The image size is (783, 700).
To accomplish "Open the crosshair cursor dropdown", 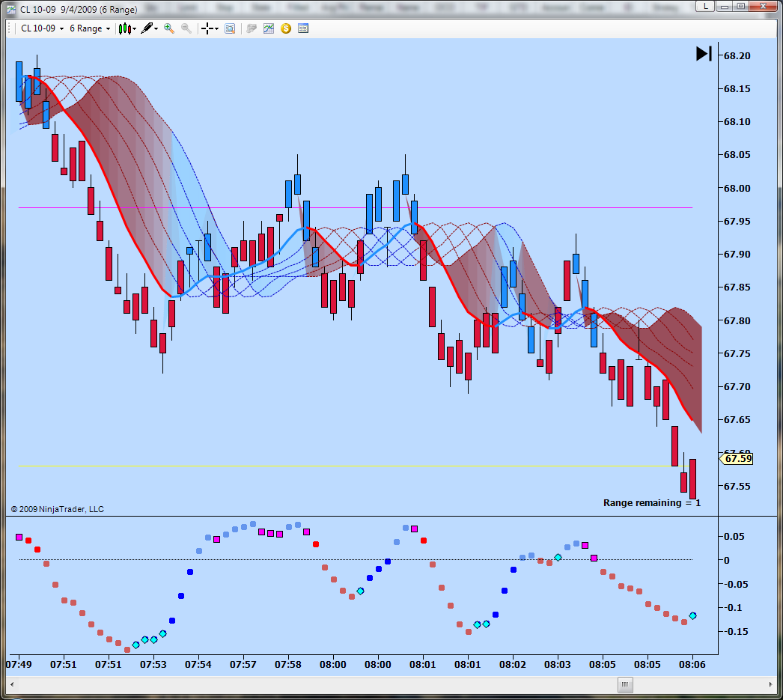I will [x=210, y=28].
